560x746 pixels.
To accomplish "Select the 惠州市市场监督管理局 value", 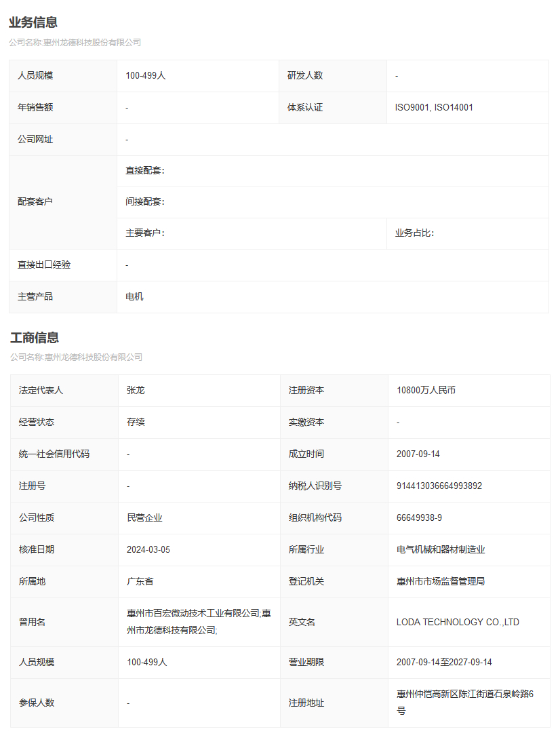I will coord(441,582).
